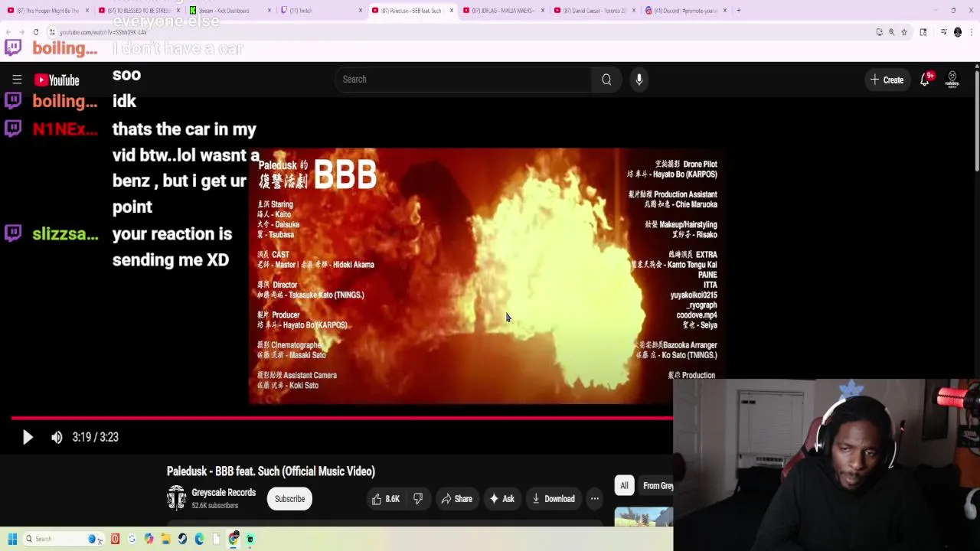Open the Ask AI button
The height and width of the screenshot is (551, 980).
(501, 499)
